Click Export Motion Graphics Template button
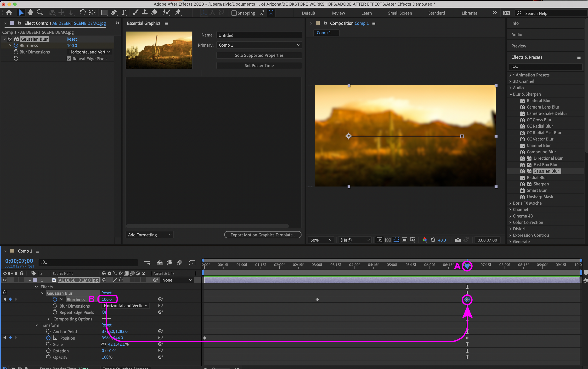 [x=263, y=235]
